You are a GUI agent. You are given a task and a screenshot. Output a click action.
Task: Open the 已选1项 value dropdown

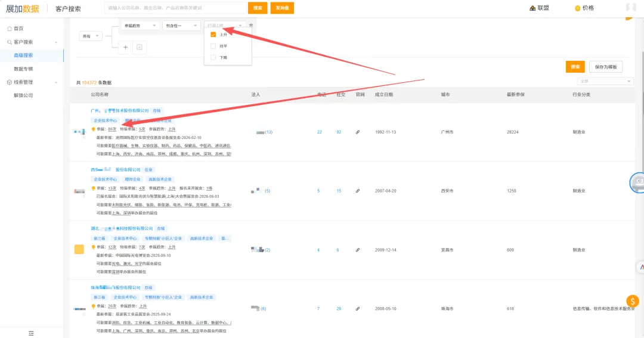[225, 26]
